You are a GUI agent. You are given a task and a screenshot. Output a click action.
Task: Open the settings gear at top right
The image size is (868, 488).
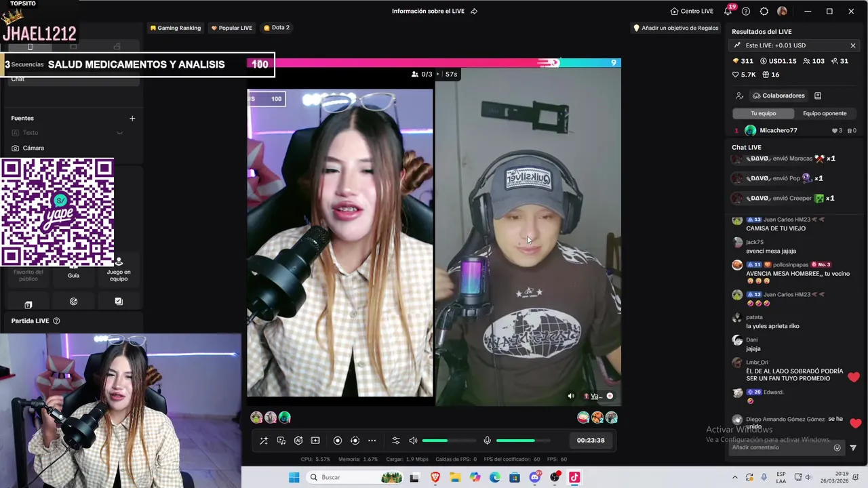[764, 12]
